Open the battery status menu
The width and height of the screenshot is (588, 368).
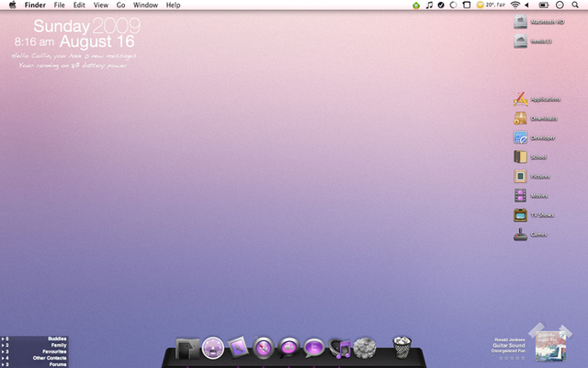coord(543,5)
